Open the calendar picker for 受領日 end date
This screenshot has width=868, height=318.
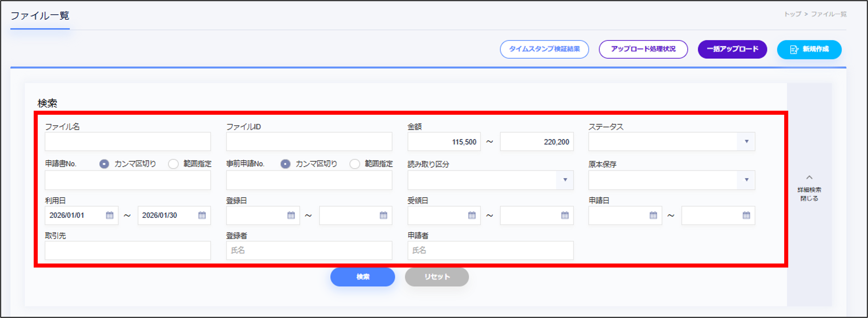tap(565, 215)
